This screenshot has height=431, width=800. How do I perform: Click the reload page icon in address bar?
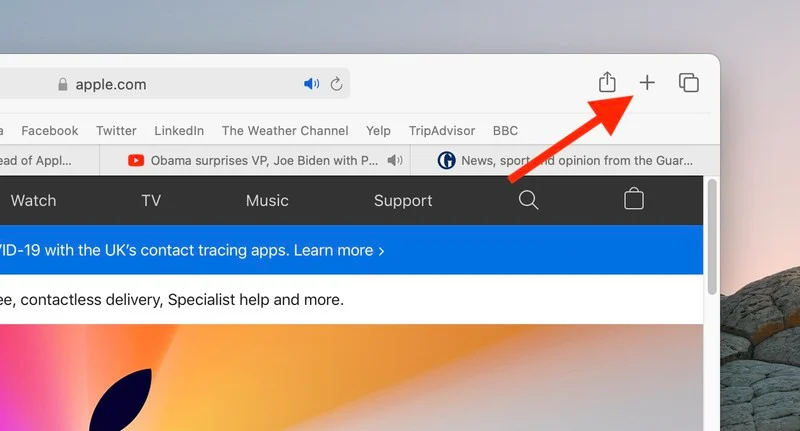coord(336,84)
